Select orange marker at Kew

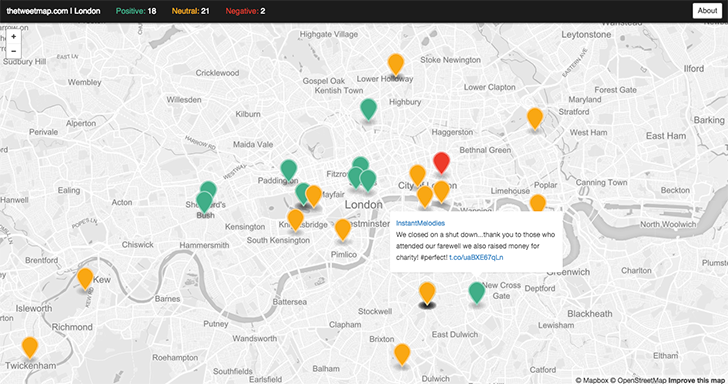click(x=85, y=279)
